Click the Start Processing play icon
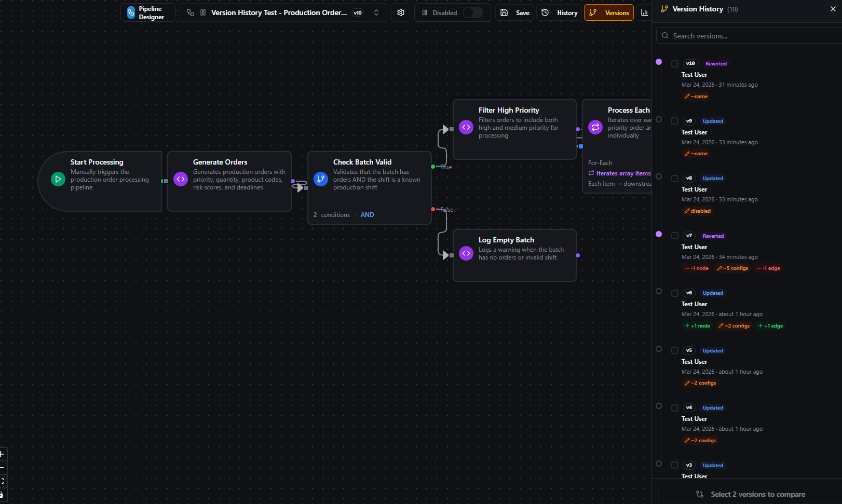 58,179
